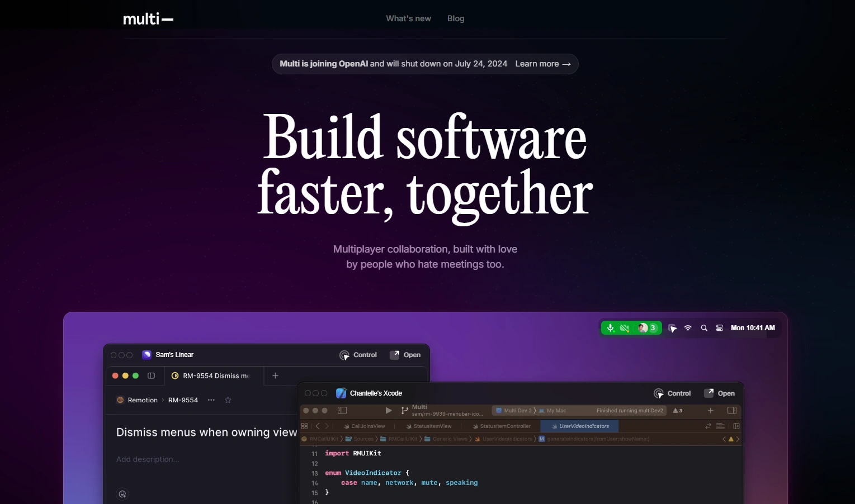Open the three-dot more menu in Linear
855x504 pixels.
click(x=211, y=400)
